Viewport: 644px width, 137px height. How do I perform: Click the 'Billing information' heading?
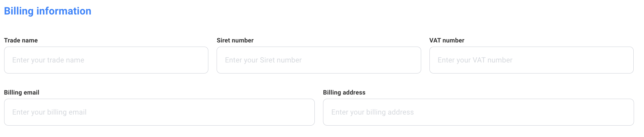click(x=48, y=11)
